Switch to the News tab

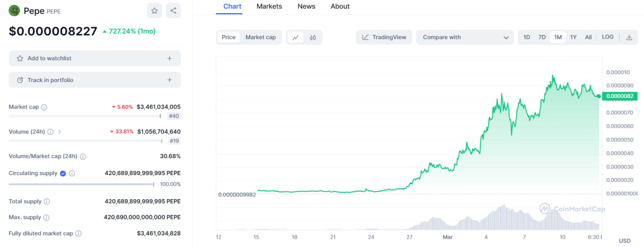coord(306,7)
